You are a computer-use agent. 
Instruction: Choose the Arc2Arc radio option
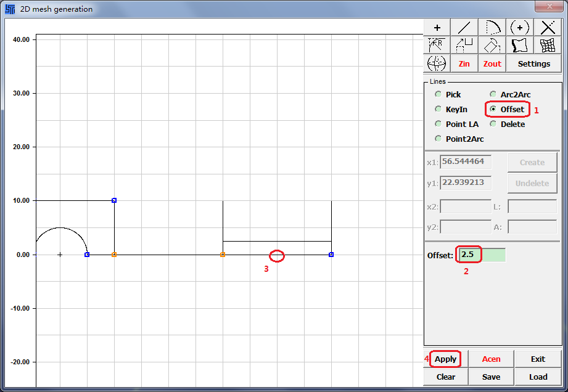point(511,94)
